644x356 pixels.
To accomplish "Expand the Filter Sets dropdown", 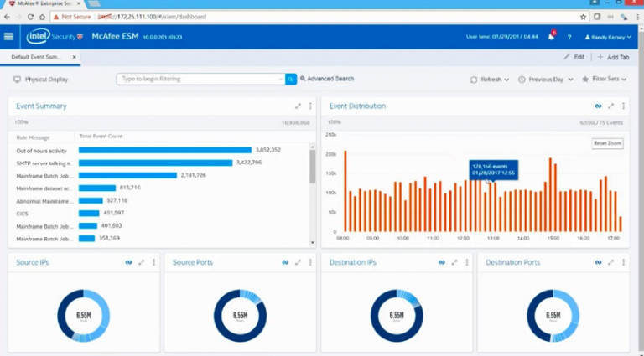I will pos(604,79).
